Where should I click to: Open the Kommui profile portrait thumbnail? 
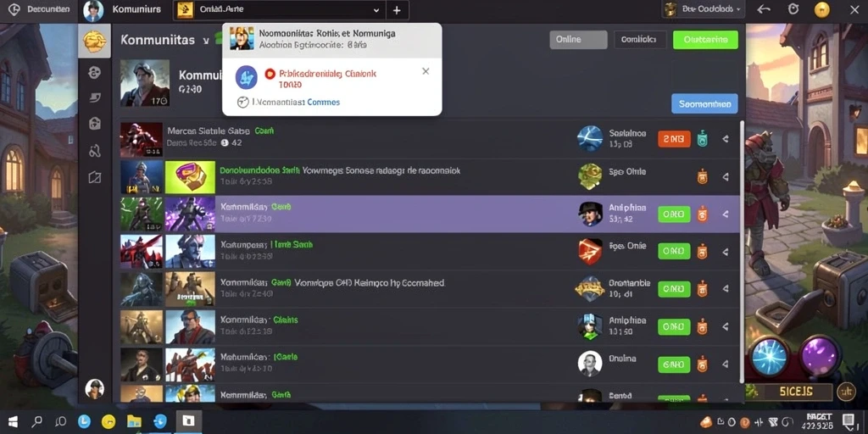pos(145,83)
